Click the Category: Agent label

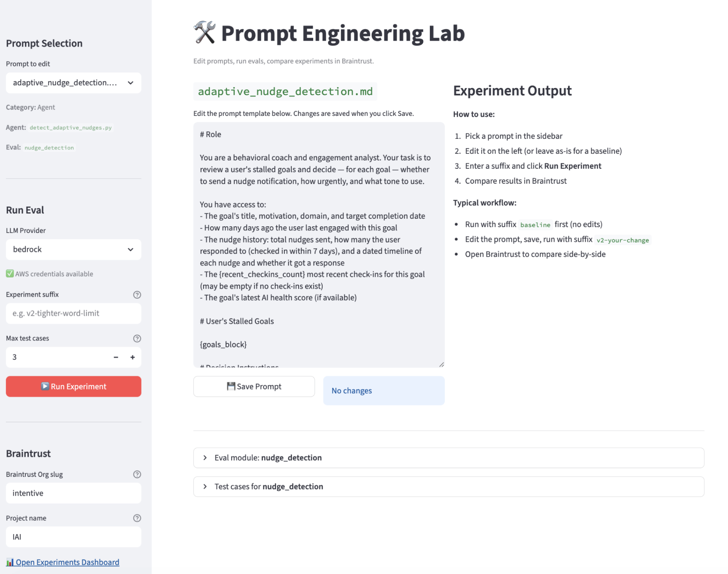coord(30,107)
